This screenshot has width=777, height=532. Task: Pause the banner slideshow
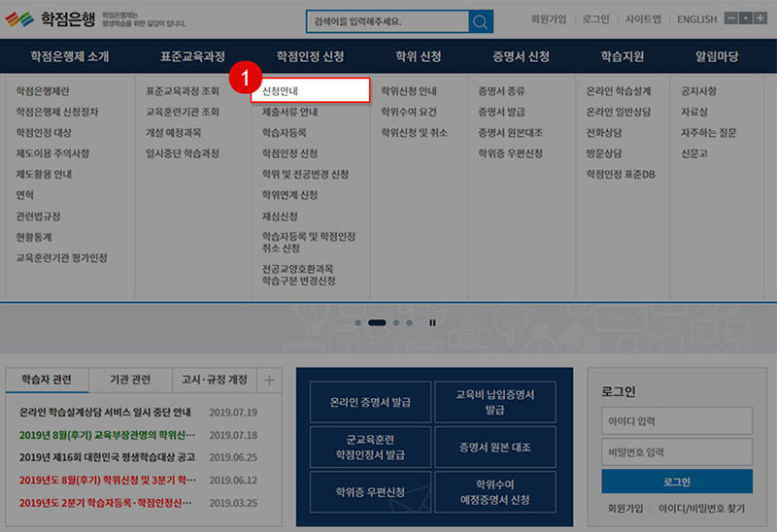[432, 321]
